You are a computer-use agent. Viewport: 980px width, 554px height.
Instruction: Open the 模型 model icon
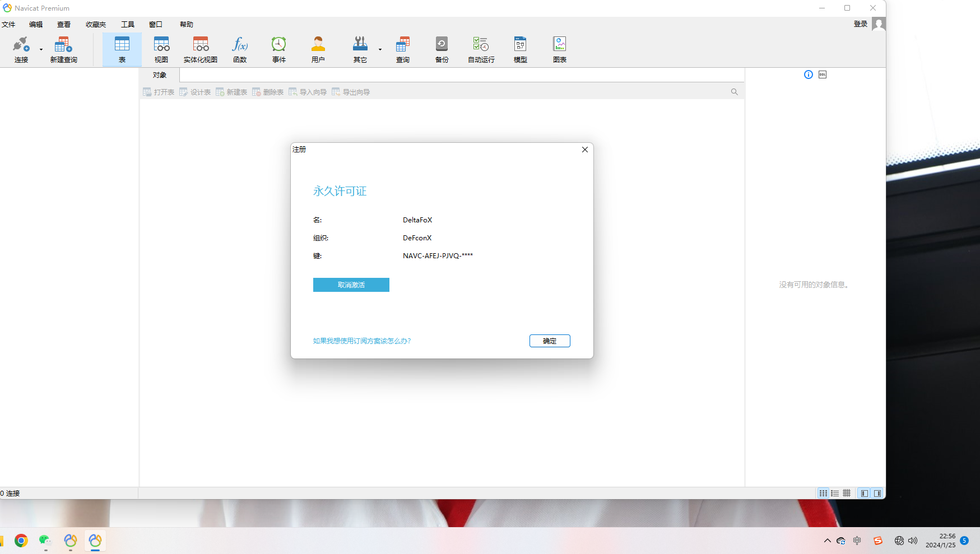521,49
